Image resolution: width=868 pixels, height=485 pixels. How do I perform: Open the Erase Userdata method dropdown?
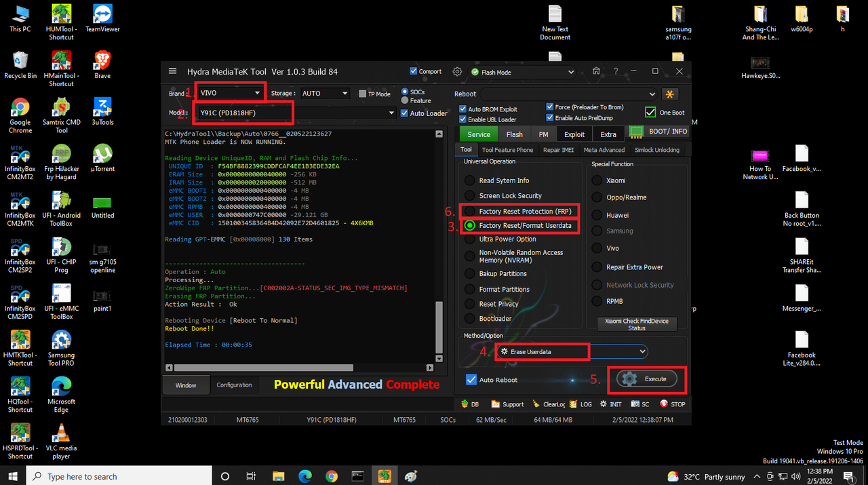point(572,351)
